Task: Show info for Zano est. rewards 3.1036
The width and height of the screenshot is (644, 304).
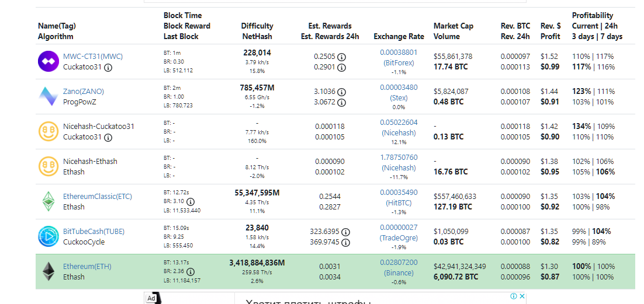Action: pos(341,92)
